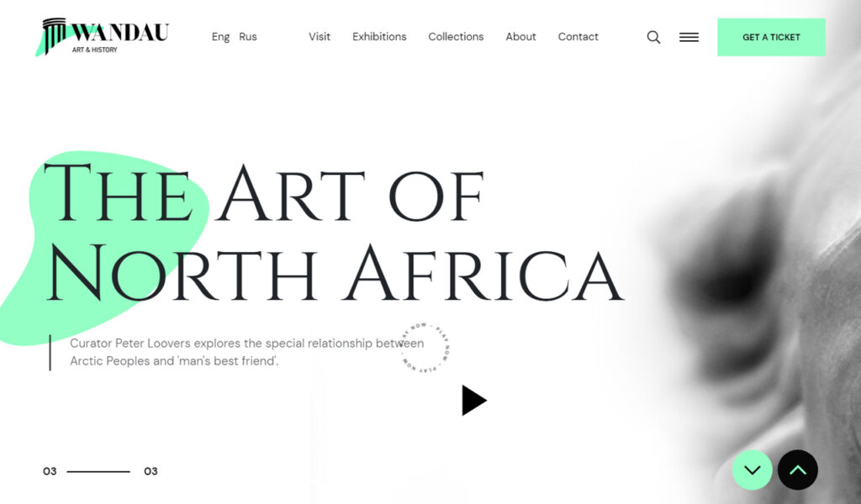Open the hamburger menu icon
Screen dimensions: 861x504
689,37
